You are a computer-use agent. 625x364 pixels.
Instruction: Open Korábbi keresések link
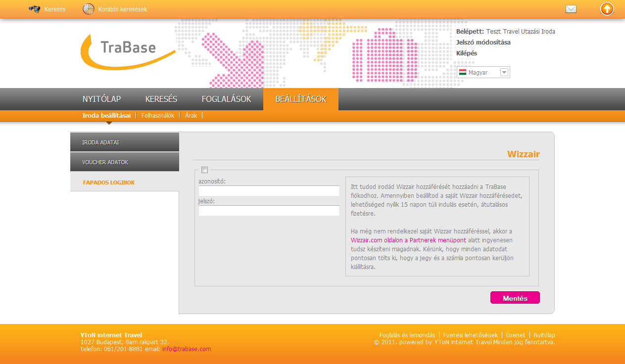[123, 9]
